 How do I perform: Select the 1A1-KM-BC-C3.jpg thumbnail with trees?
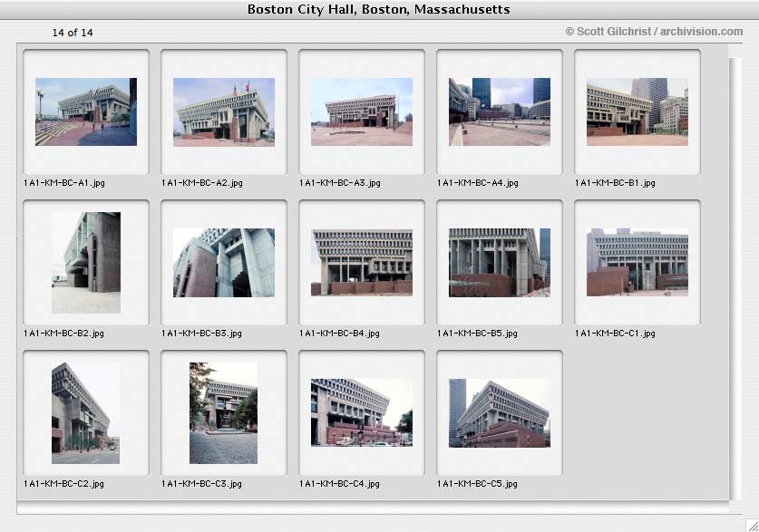(x=223, y=413)
